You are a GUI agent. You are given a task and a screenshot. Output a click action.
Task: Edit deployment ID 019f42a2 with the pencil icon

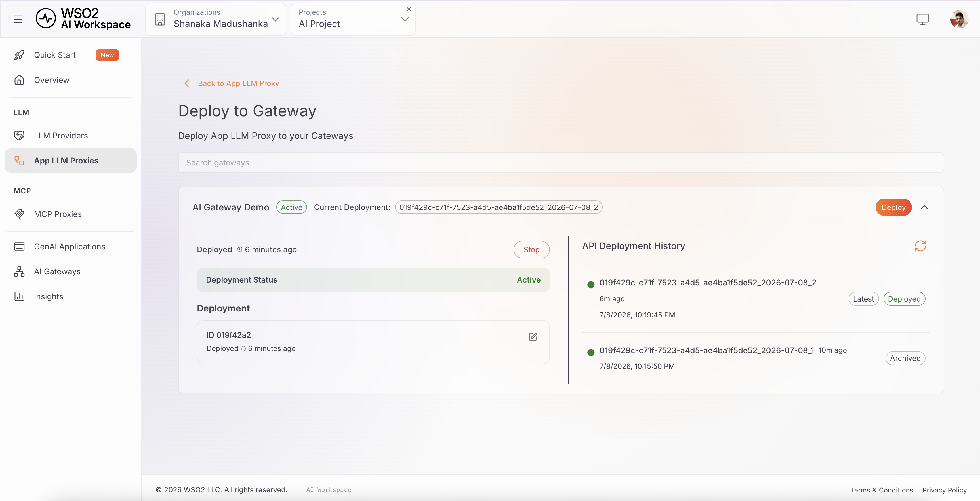(533, 337)
